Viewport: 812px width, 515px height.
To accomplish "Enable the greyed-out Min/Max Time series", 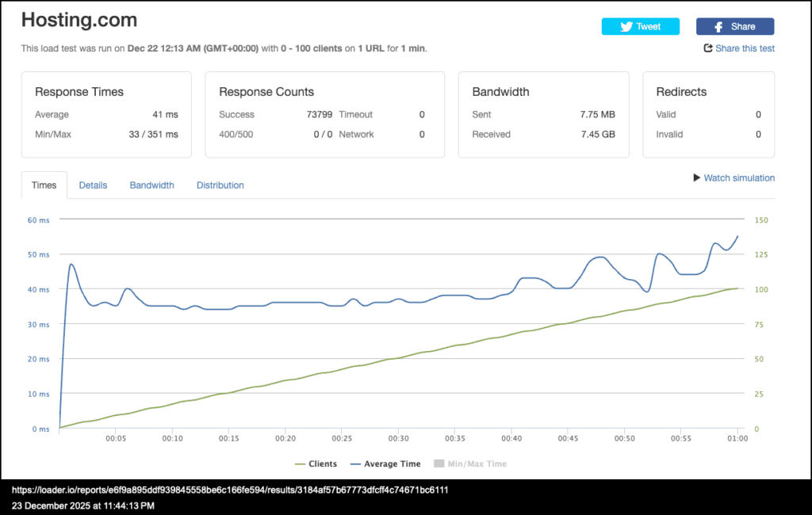I will tap(476, 464).
